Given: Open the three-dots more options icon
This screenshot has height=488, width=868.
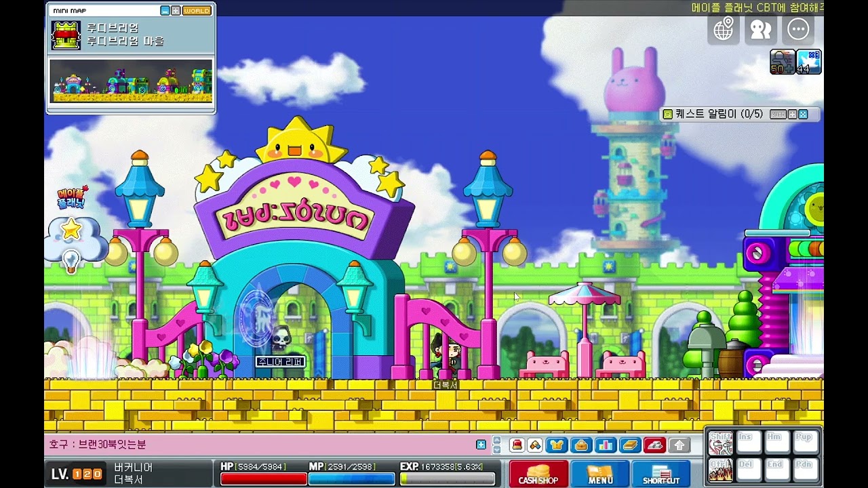Looking at the screenshot, I should [x=798, y=29].
